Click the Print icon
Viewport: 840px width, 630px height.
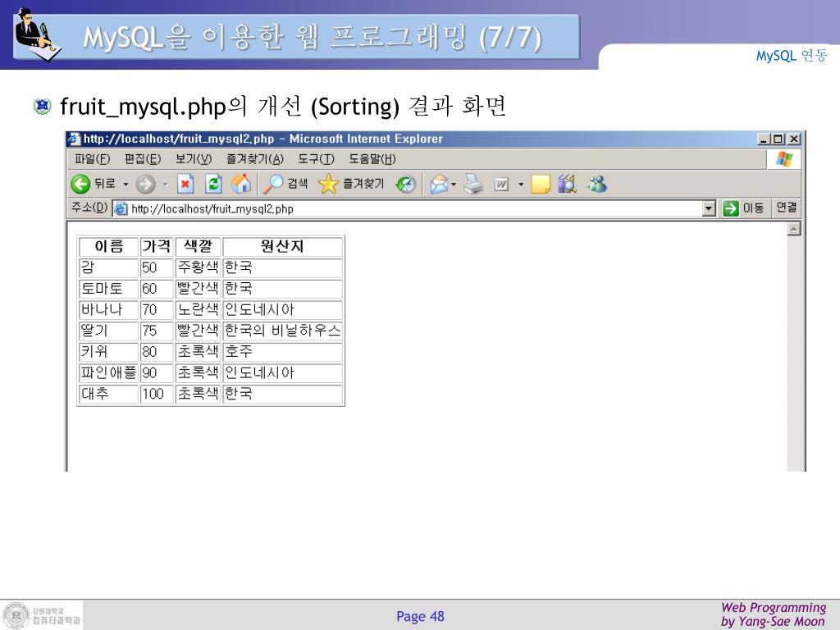[473, 184]
